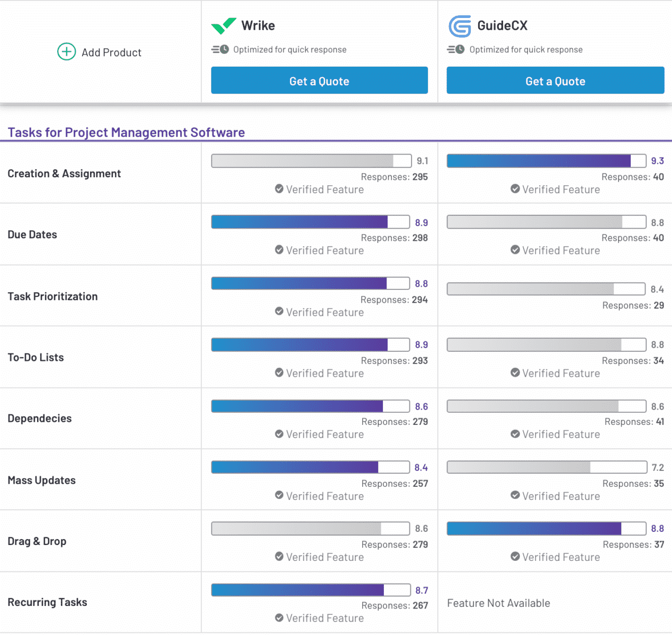Click Wrike's verified checkmark icon for Dependecies

(279, 434)
